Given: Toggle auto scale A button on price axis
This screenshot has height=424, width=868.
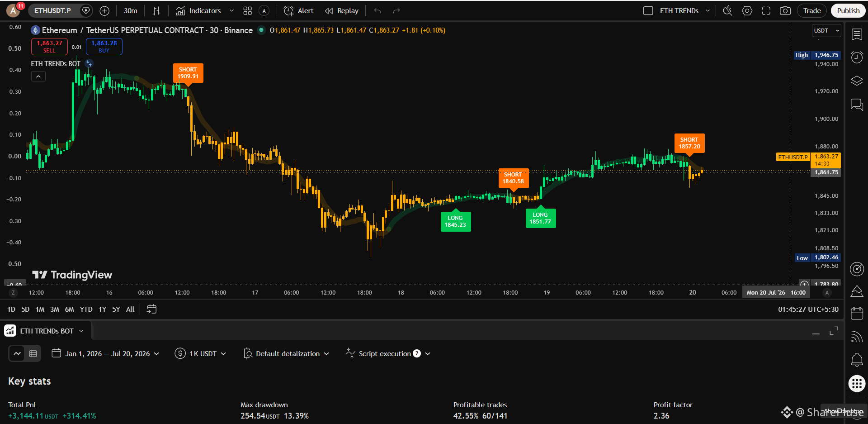Looking at the screenshot, I should pos(827,293).
